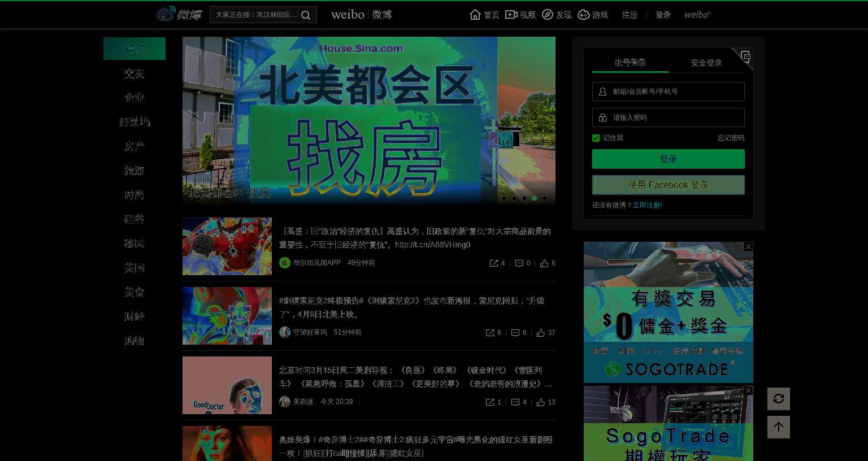Image resolution: width=868 pixels, height=461 pixels.
Task: Open the 华尔街见闻APP avatar
Action: [285, 263]
